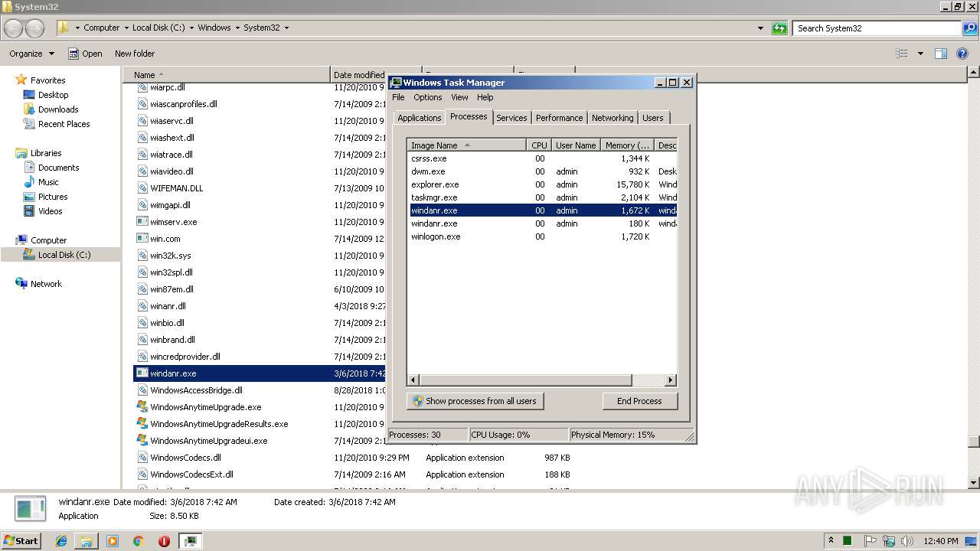Click the search magnifier icon

click(x=970, y=28)
